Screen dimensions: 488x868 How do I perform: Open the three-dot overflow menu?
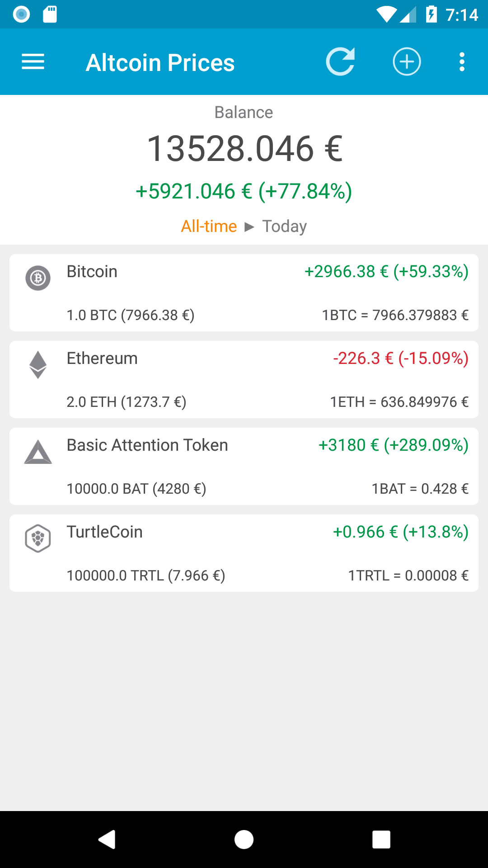(461, 61)
